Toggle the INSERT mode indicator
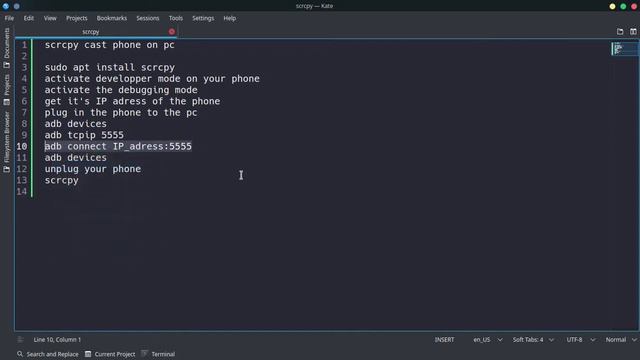 click(x=444, y=340)
